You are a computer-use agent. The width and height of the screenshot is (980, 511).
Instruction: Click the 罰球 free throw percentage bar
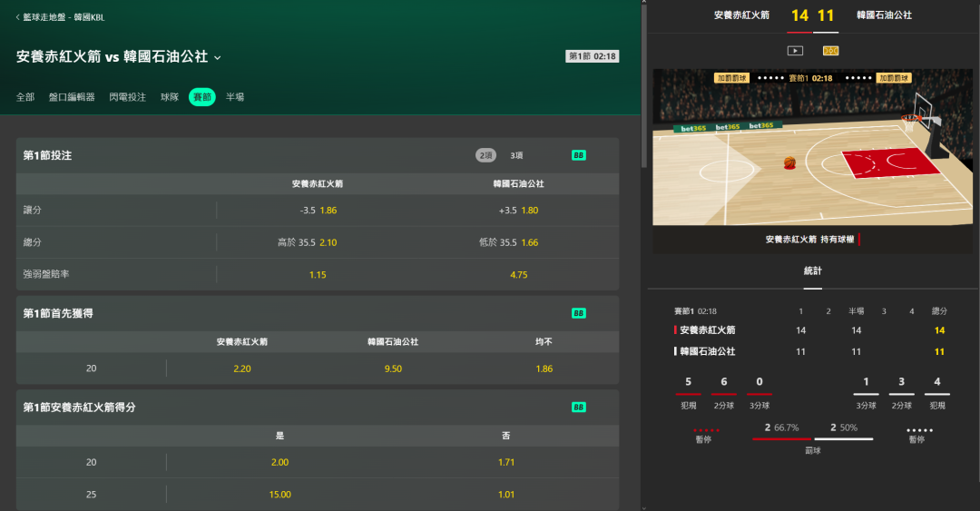812,439
